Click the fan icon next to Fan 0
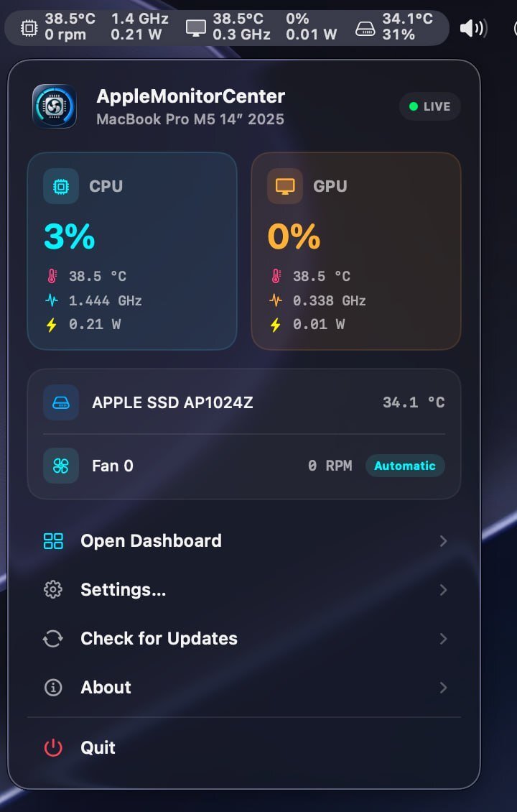The image size is (517, 812). tap(61, 466)
